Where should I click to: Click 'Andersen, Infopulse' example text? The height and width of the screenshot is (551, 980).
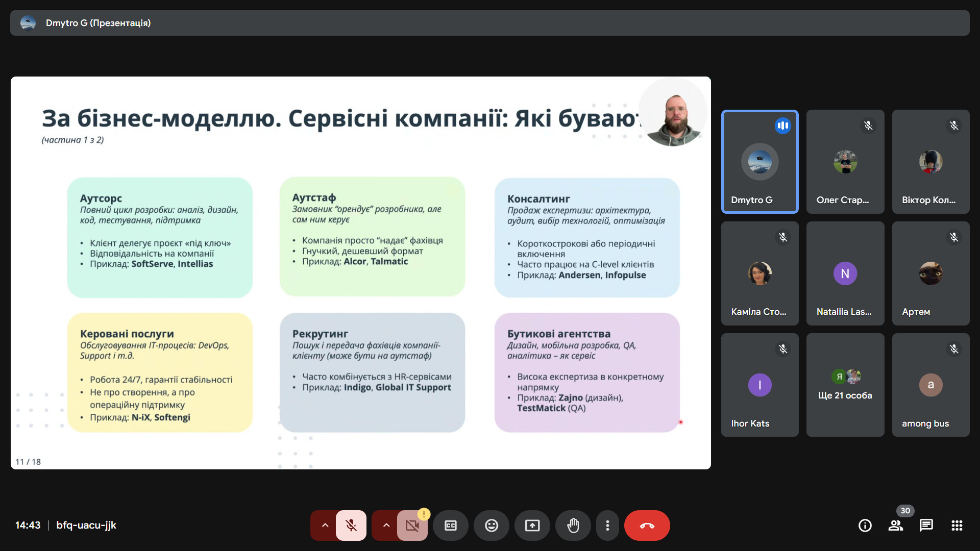coord(602,275)
